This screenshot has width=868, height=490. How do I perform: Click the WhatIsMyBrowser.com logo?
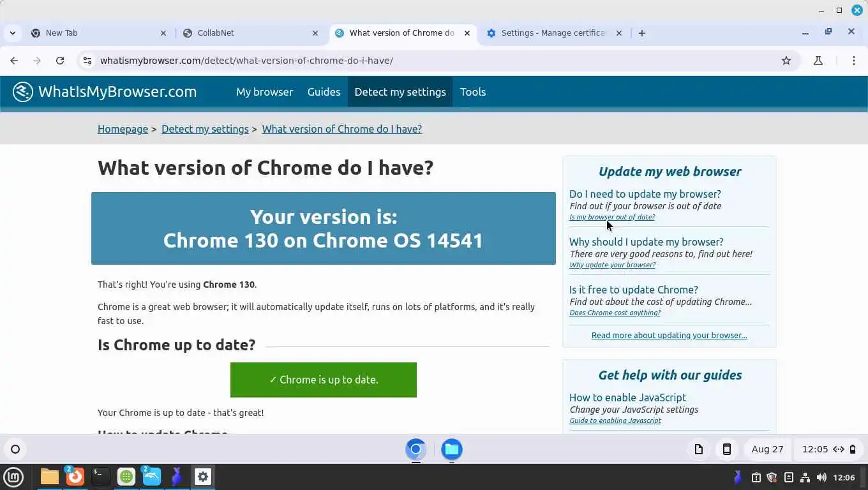pyautogui.click(x=105, y=92)
